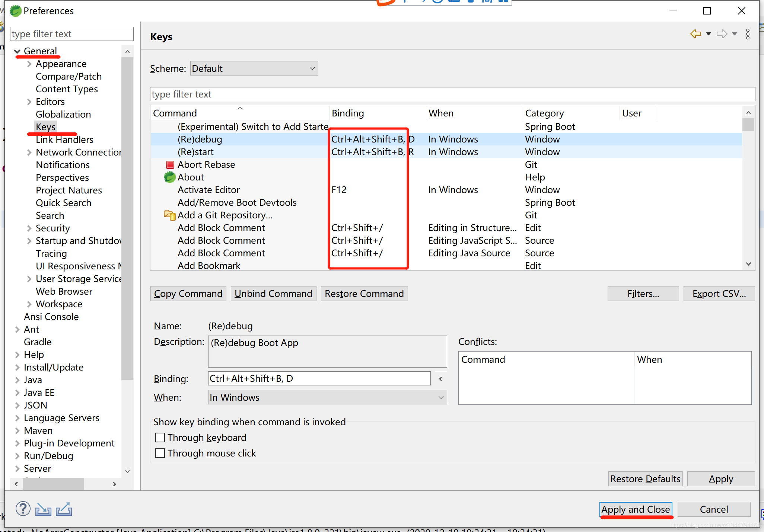The height and width of the screenshot is (532, 764).
Task: Select Perspectives in preferences tree
Action: pos(62,177)
